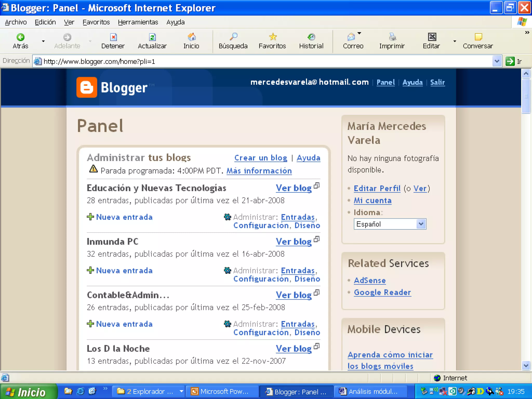Open Editar Perfil link

pyautogui.click(x=377, y=188)
